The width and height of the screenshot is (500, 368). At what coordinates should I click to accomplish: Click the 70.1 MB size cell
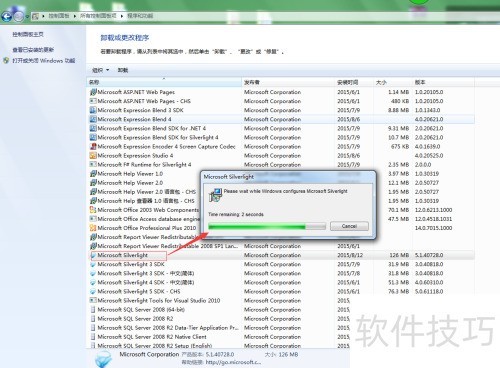398,210
